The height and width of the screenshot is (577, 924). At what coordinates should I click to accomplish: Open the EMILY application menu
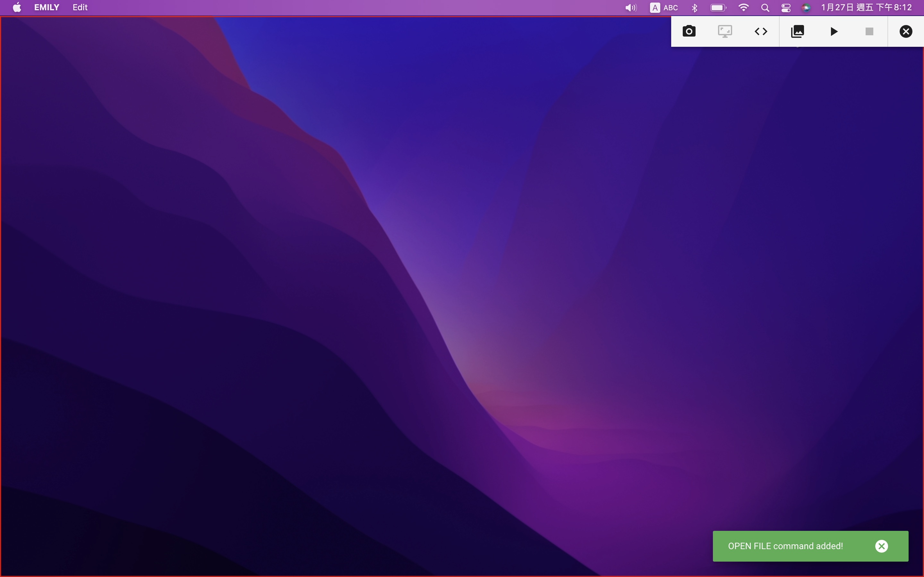click(47, 8)
